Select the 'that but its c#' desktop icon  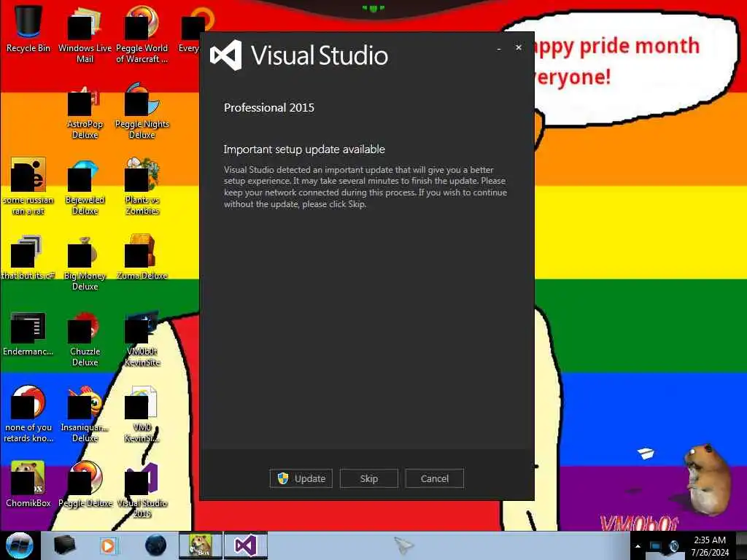click(x=28, y=257)
